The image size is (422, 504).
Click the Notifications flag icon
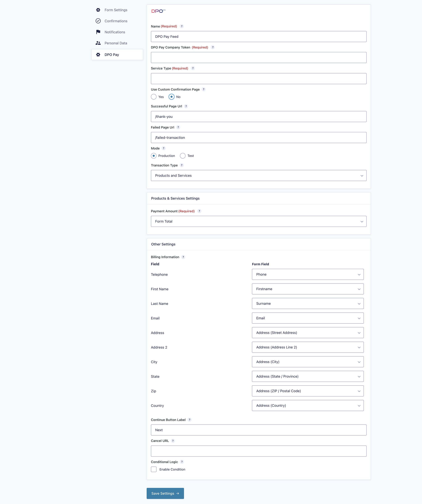[x=98, y=32]
